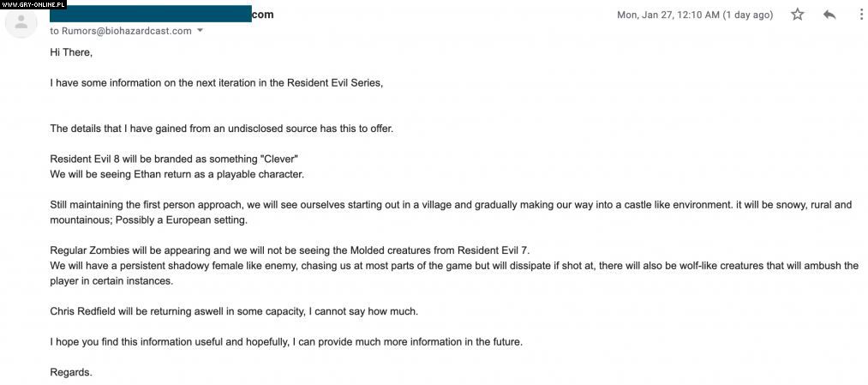The height and width of the screenshot is (385, 868).
Task: Click the Mon, Jan 27 timestamp
Action: pos(694,15)
